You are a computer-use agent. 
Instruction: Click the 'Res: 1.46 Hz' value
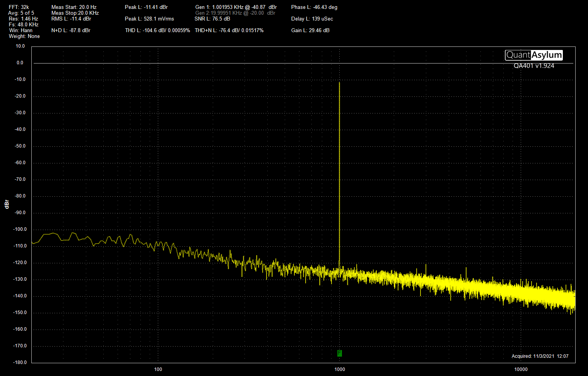point(23,19)
